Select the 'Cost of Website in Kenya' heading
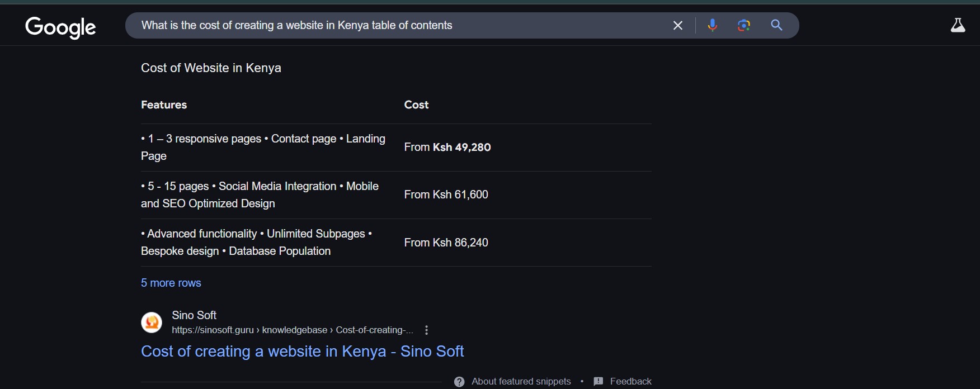 coord(211,68)
